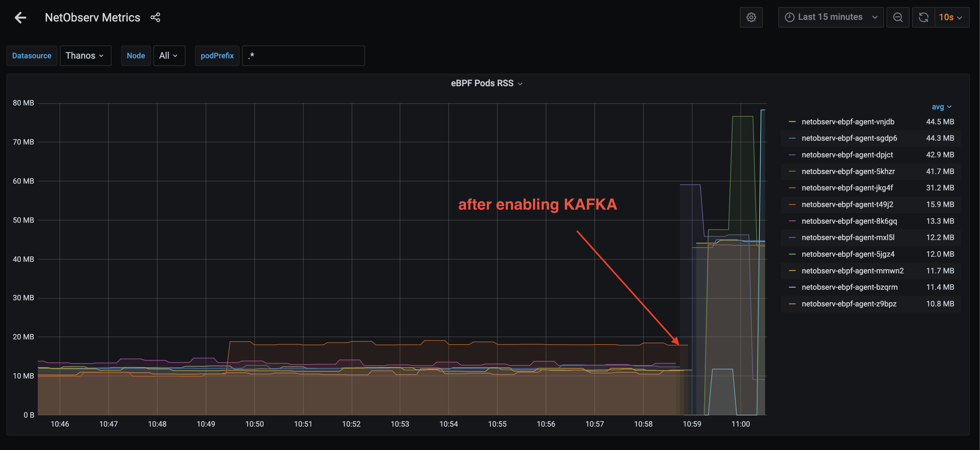This screenshot has height=450, width=980.
Task: Click vnjdb series color marker
Action: coord(792,122)
